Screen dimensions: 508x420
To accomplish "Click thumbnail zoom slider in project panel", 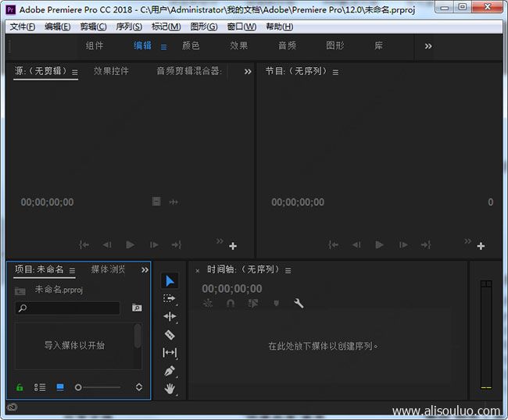I will 98,387.
